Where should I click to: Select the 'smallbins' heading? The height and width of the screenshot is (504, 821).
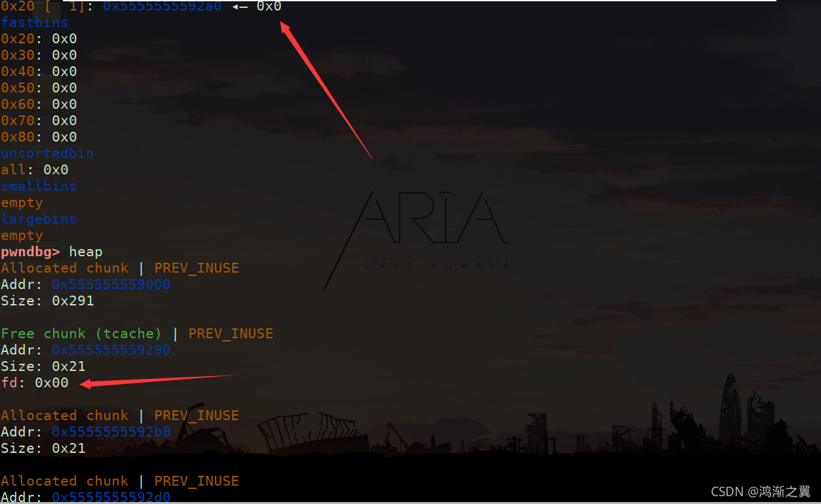coord(39,186)
